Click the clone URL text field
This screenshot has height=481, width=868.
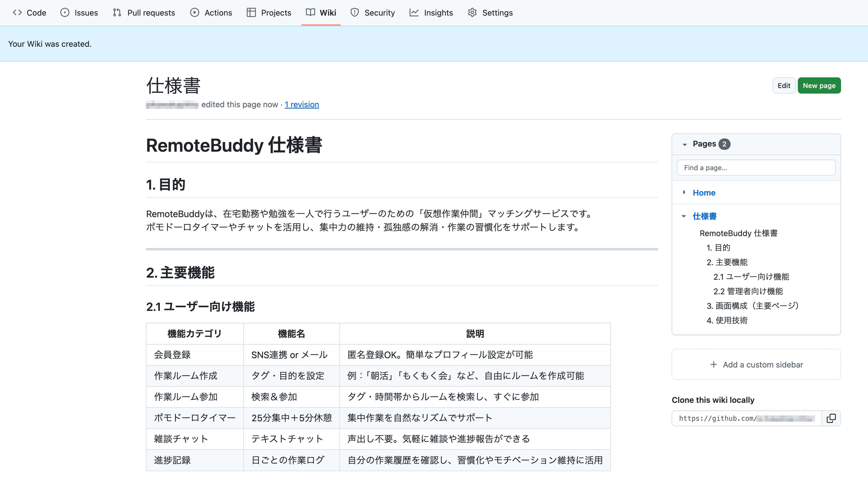747,418
